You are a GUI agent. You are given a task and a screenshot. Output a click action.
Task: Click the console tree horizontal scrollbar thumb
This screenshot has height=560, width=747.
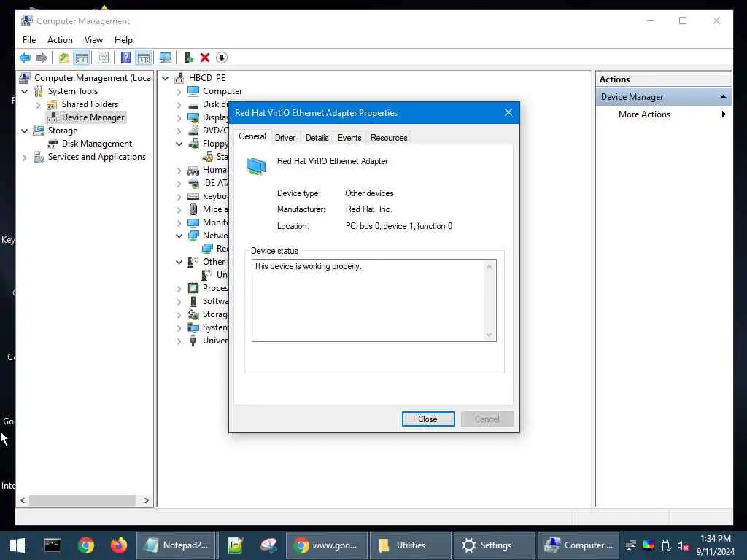coord(82,500)
